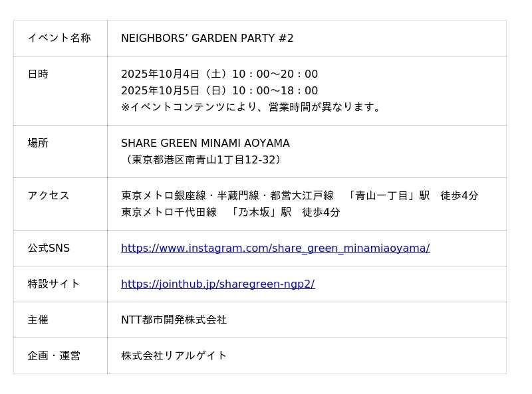The width and height of the screenshot is (532, 394).
Task: Click the 特設サイト row label
Action: click(54, 284)
